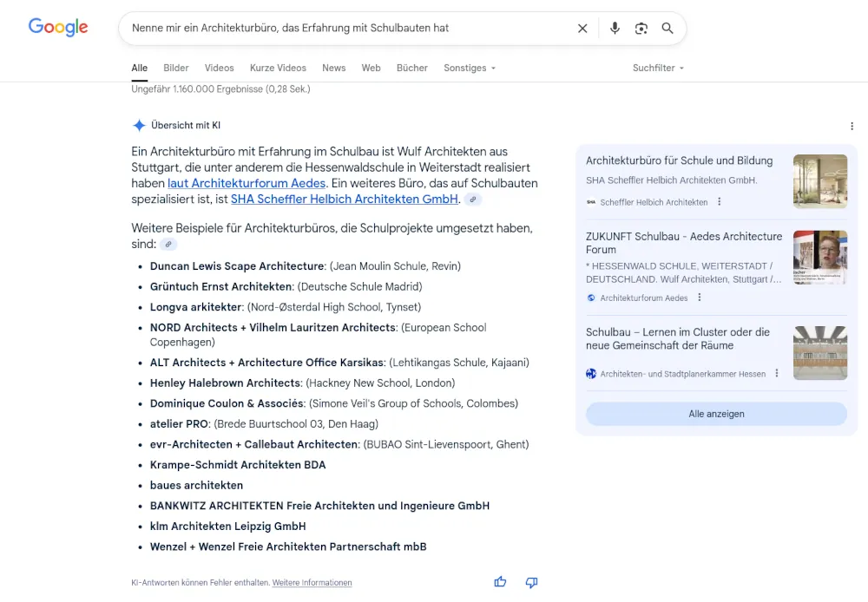Click 'Architekten- und Stadtplanerkammer Hessen' source name

tap(683, 374)
